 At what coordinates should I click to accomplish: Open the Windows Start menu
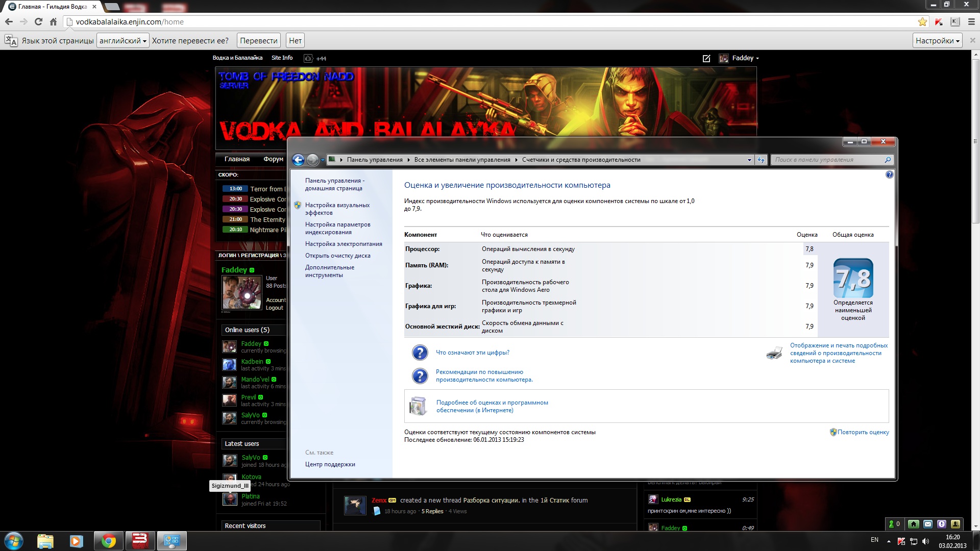click(x=14, y=541)
